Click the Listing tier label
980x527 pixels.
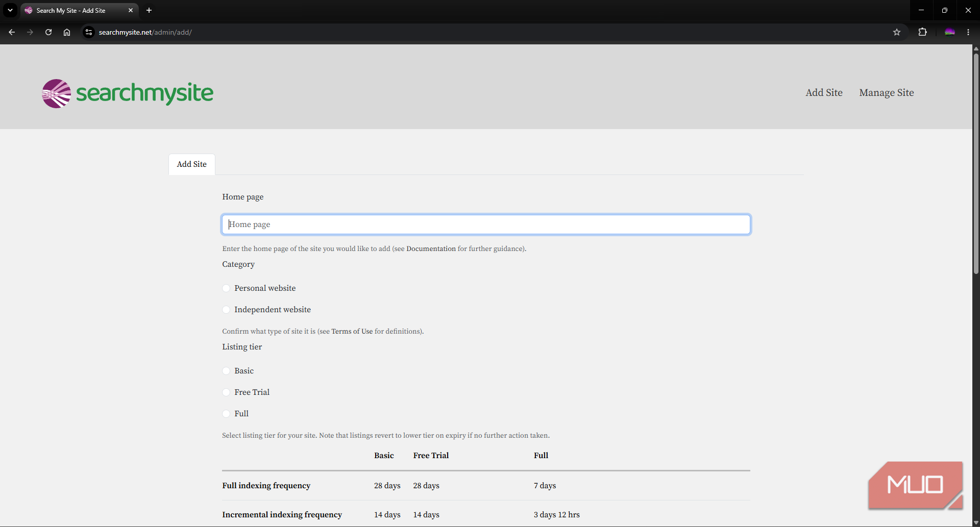[x=242, y=347]
